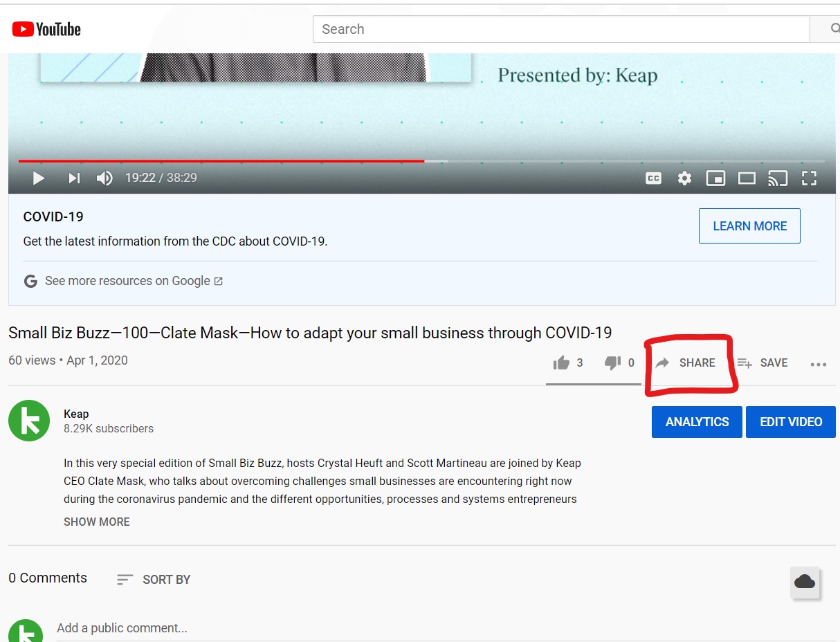Click EDIT VIDEO button
Image resolution: width=840 pixels, height=642 pixels.
click(791, 422)
